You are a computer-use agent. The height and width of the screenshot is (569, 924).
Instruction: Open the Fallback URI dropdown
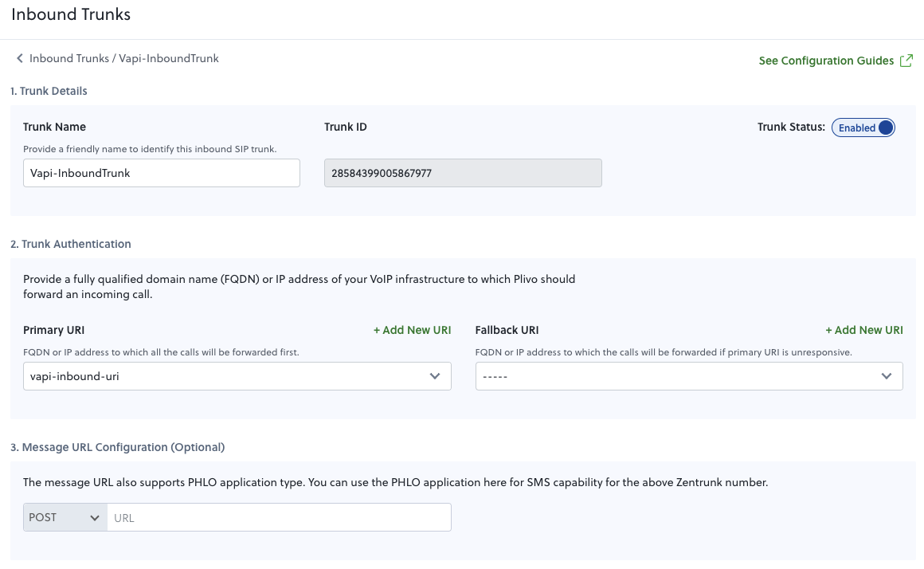[689, 375]
